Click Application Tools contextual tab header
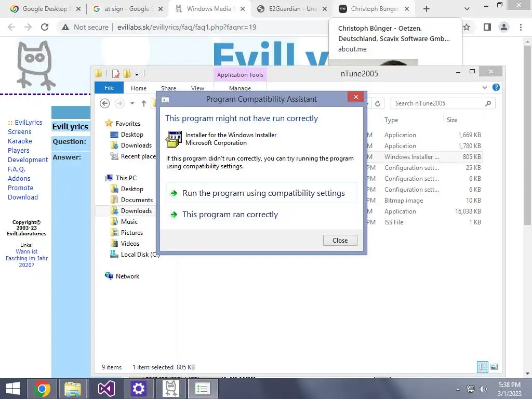Image resolution: width=532 pixels, height=399 pixels. point(240,75)
